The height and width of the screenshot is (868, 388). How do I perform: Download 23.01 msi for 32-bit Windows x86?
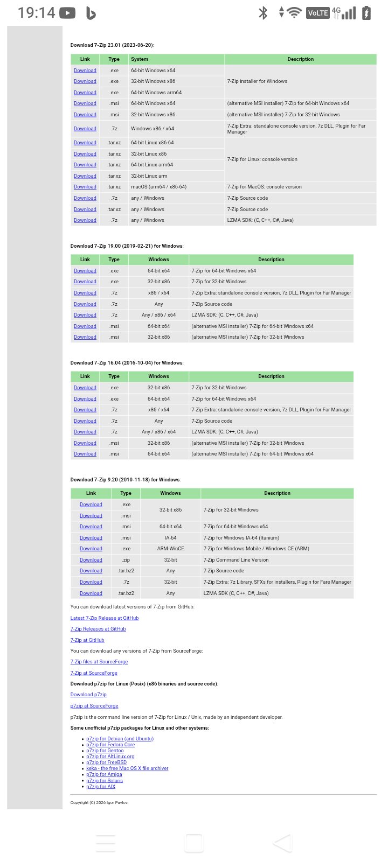coord(85,115)
